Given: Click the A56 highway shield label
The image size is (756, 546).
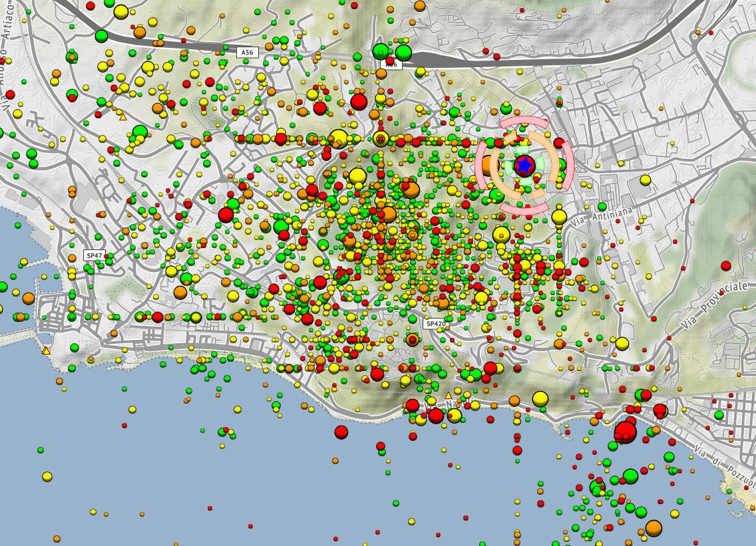Looking at the screenshot, I should coord(247,52).
